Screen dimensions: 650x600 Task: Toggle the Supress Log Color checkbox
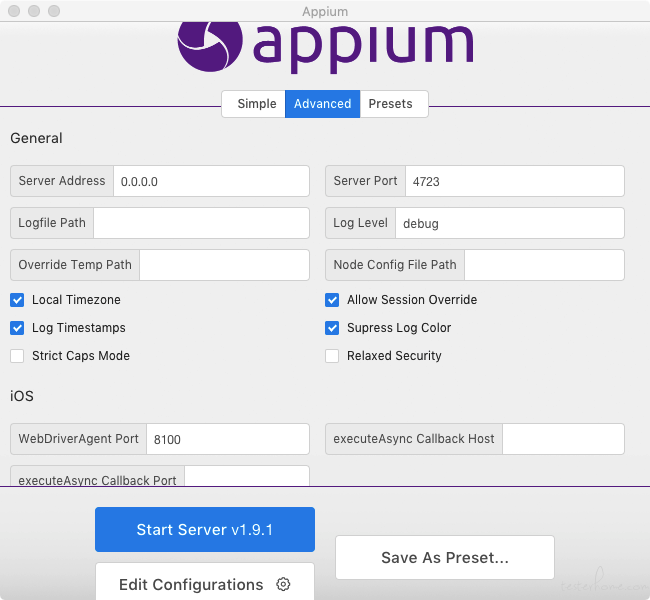(332, 328)
